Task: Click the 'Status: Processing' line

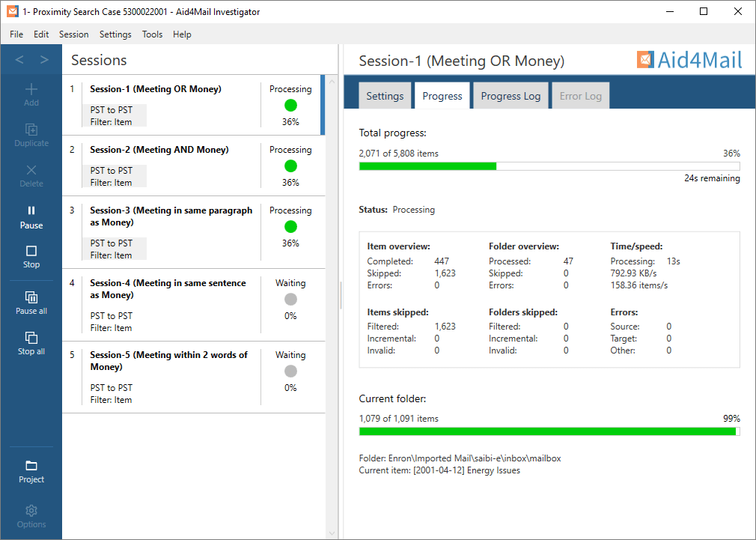Action: coord(397,210)
